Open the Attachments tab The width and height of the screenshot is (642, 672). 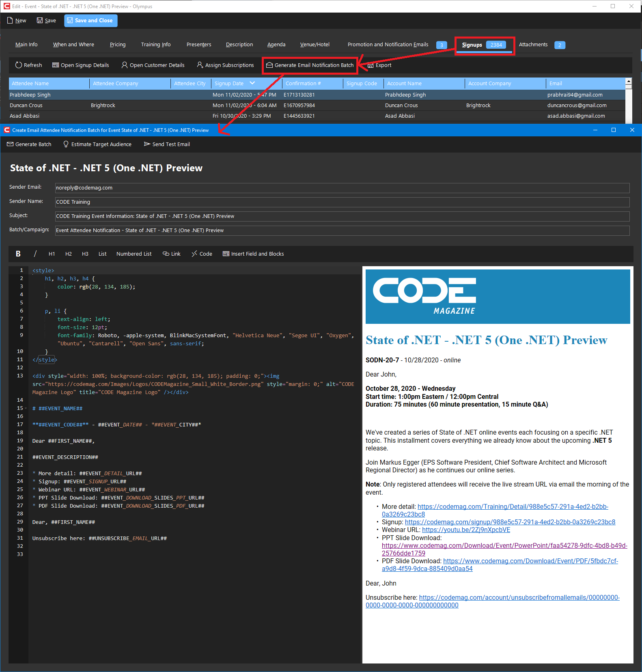tap(542, 45)
